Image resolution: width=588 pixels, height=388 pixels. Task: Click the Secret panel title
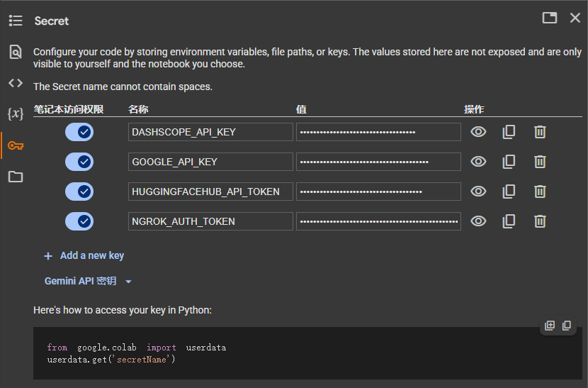coord(52,21)
